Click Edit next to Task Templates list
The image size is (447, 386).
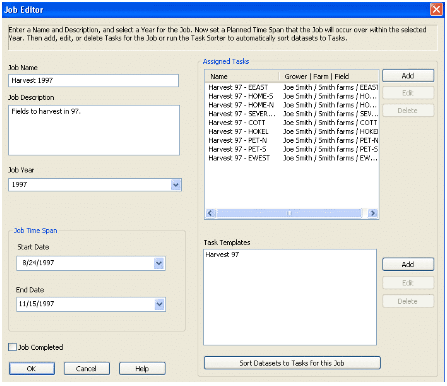pyautogui.click(x=408, y=283)
